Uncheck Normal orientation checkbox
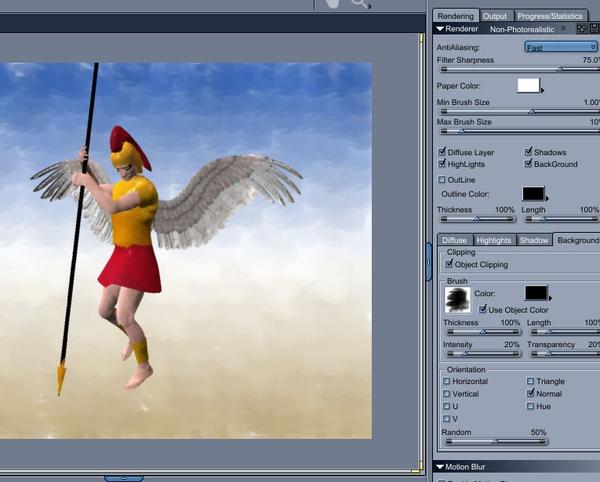Image resolution: width=600 pixels, height=482 pixels. pyautogui.click(x=530, y=393)
